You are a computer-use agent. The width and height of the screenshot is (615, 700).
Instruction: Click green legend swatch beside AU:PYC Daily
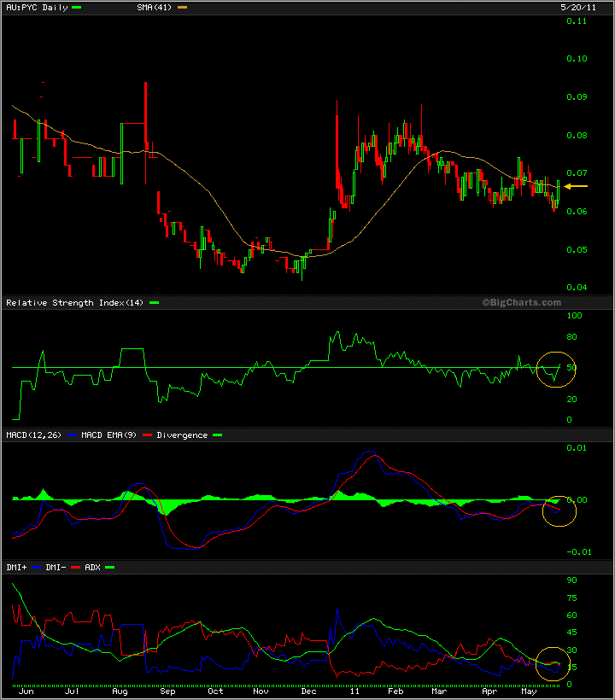76,8
